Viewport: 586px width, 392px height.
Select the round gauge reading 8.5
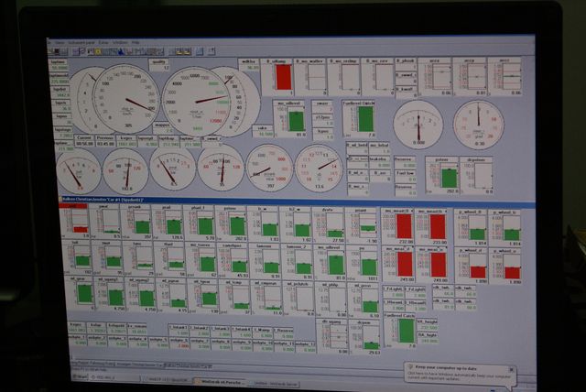pos(173,169)
